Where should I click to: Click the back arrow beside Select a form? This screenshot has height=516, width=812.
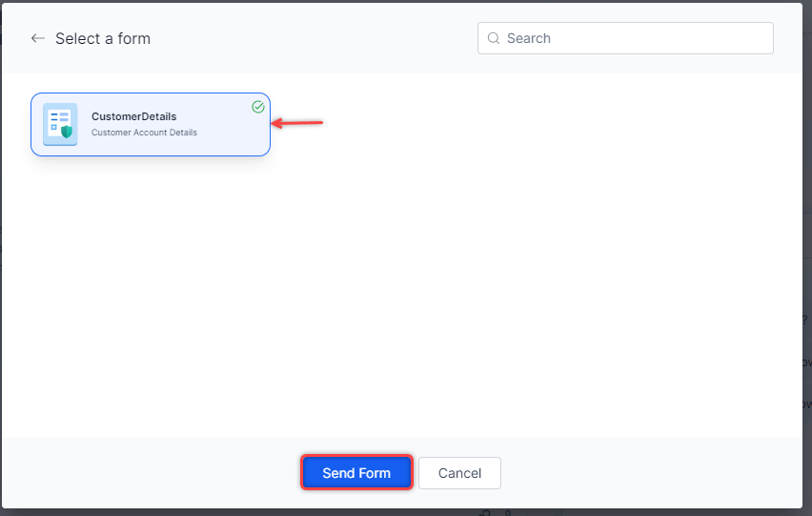point(38,38)
